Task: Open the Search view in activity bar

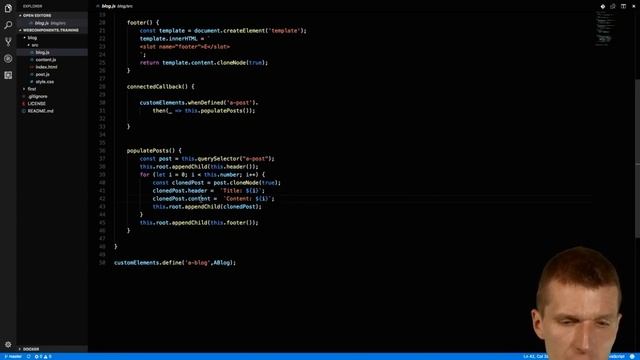Action: coord(8,25)
